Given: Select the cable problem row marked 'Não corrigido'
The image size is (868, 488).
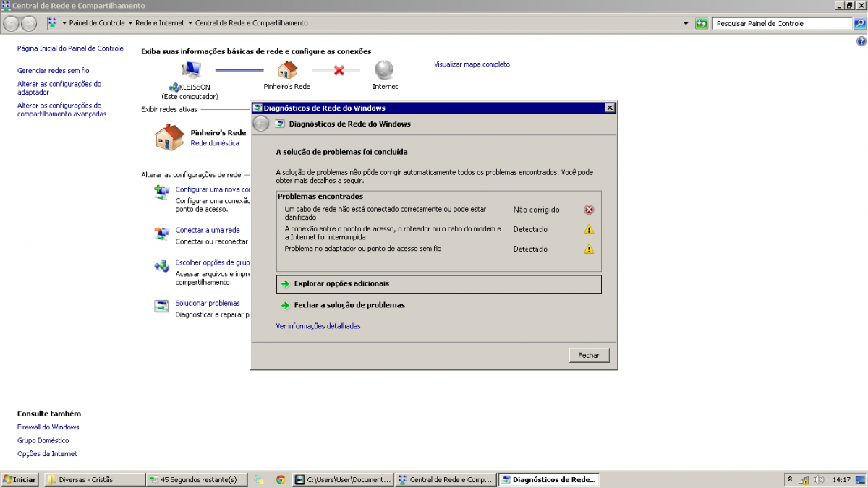Looking at the screenshot, I should 439,213.
